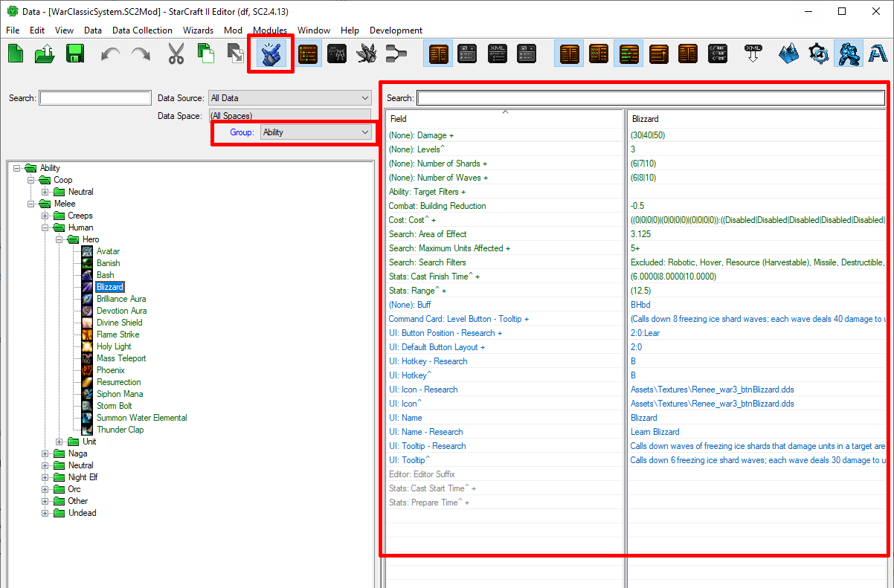Expand the Unit folder under Human
This screenshot has width=894, height=588.
pos(60,442)
